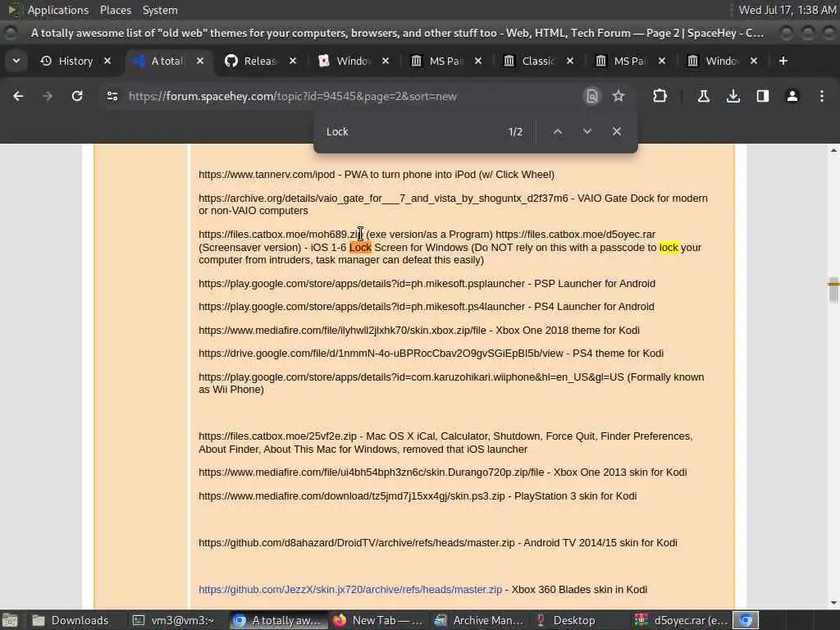
Task: Close the first MS Paint tab
Action: click(478, 61)
